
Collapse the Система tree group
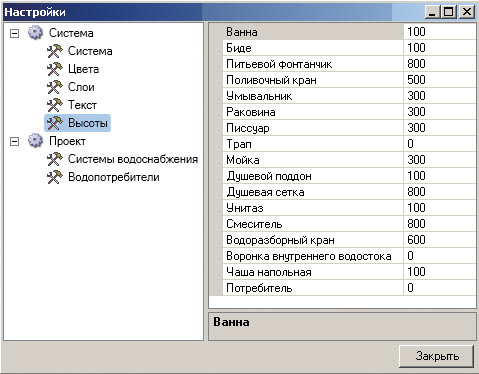point(14,33)
